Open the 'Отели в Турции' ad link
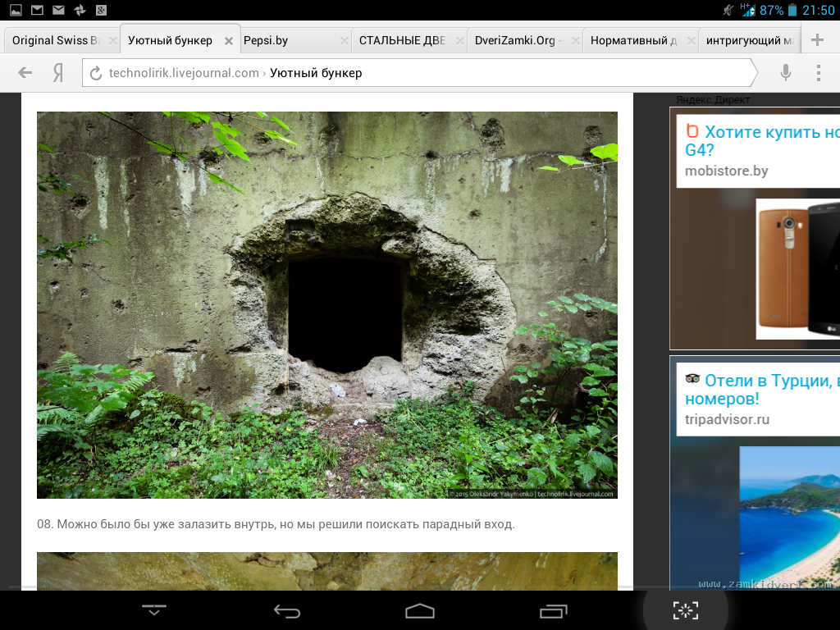The image size is (840, 630). click(762, 390)
